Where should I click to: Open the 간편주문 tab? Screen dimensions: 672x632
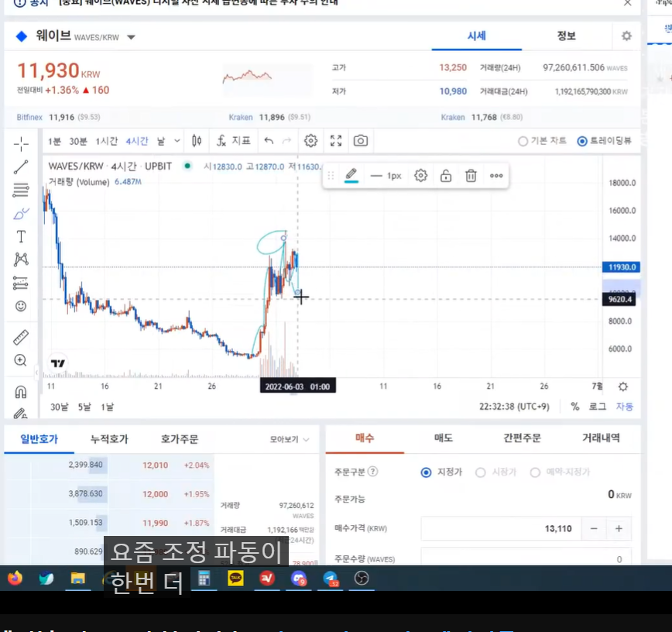[x=522, y=438]
